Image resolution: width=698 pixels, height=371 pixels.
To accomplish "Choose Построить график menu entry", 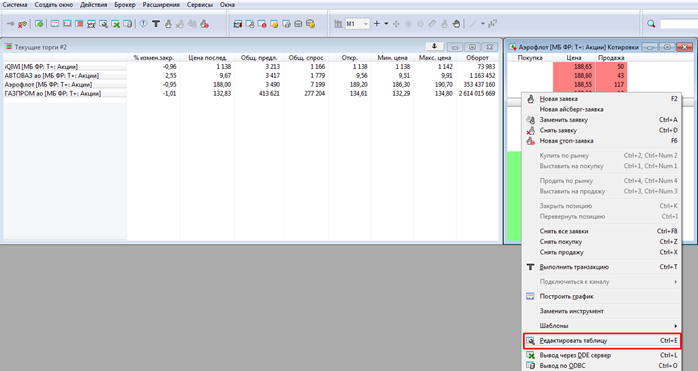I will (602, 296).
